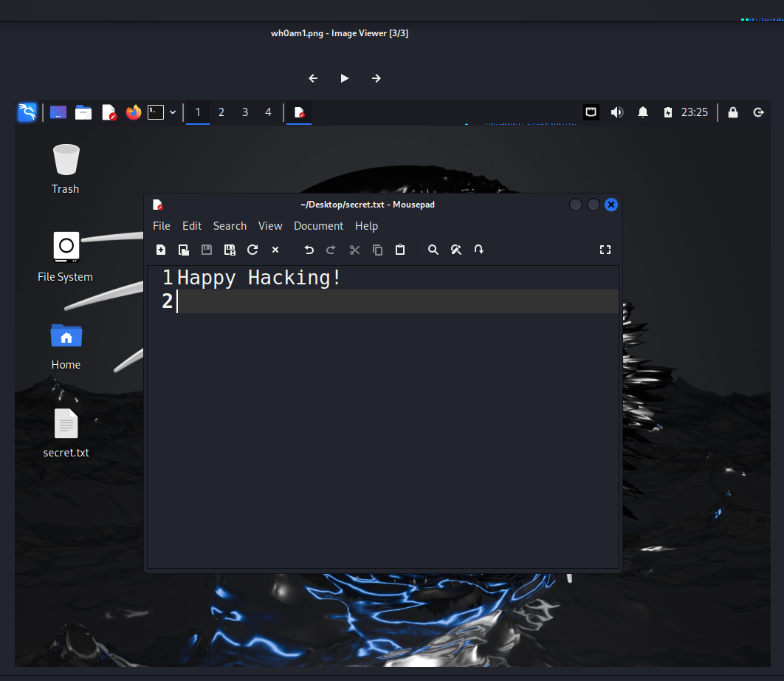Viewport: 784px width, 681px height.
Task: Expand the terminal launcher dropdown arrow
Action: (173, 112)
